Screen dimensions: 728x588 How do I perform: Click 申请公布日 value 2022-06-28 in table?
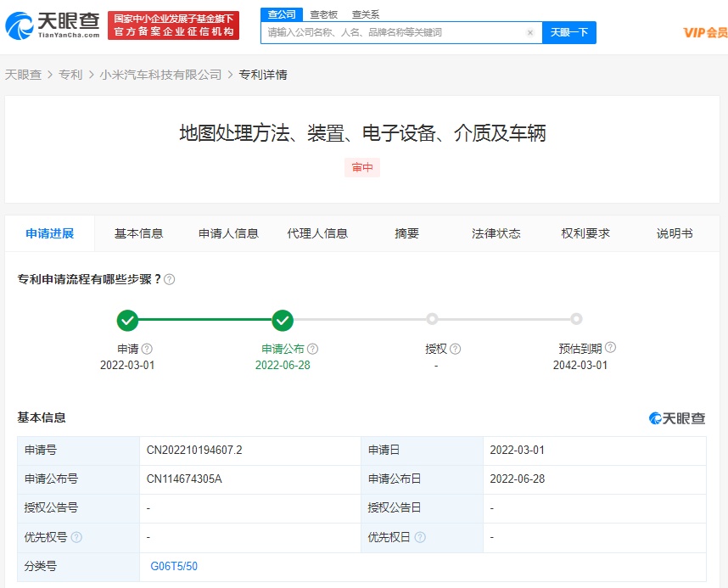tap(518, 479)
